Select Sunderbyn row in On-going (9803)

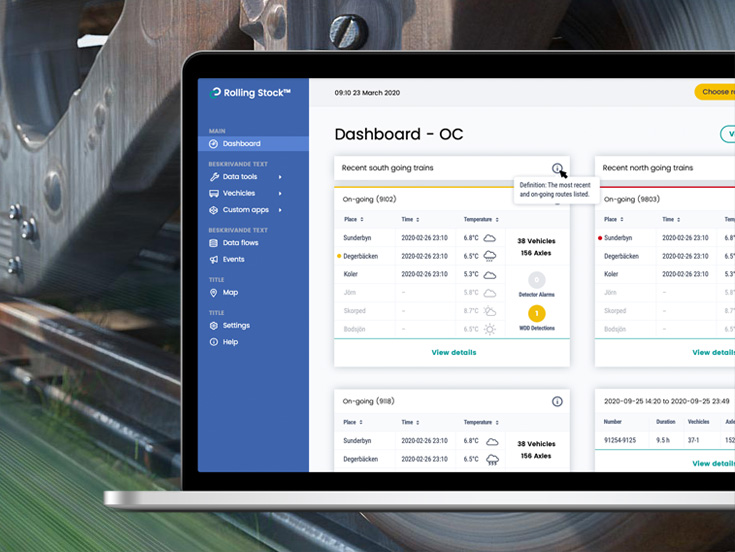click(665, 238)
